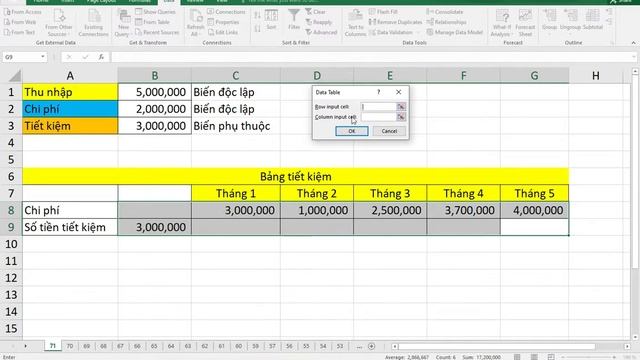The width and height of the screenshot is (640, 360).
Task: Confirm the Data Table dialog with OK
Action: coord(352,131)
